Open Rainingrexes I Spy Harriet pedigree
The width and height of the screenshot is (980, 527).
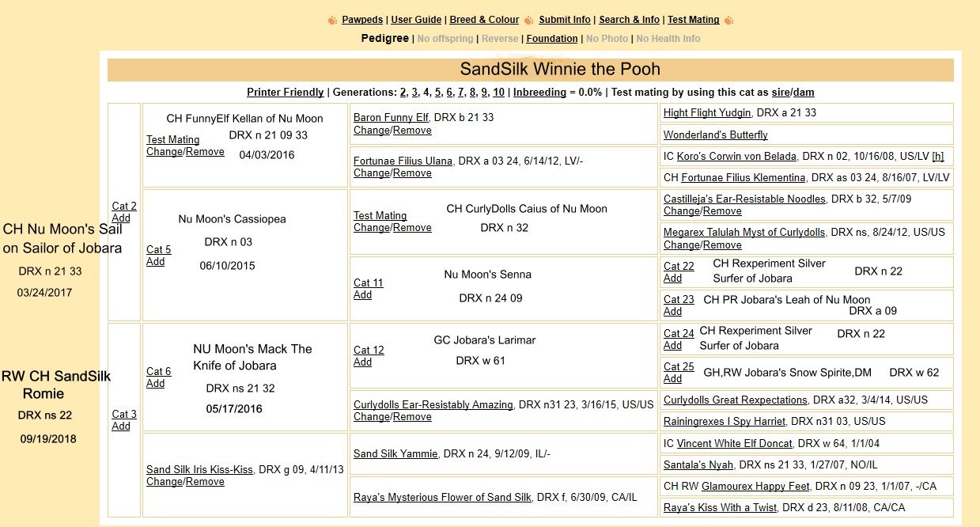click(725, 421)
